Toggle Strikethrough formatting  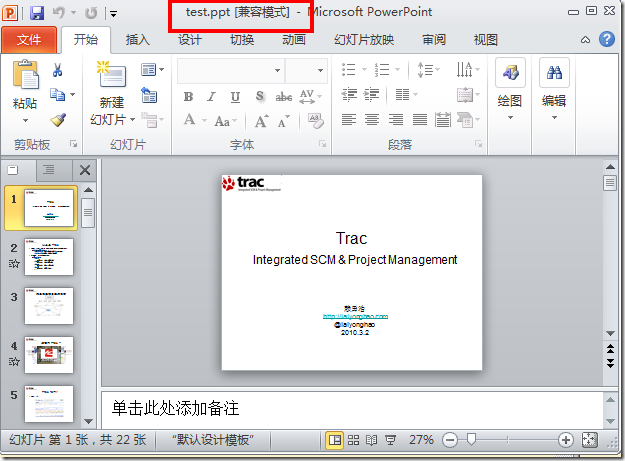pos(283,96)
